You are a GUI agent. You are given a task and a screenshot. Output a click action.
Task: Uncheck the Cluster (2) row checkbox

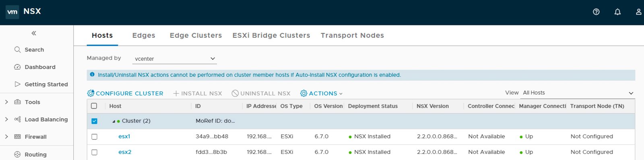[x=94, y=121]
